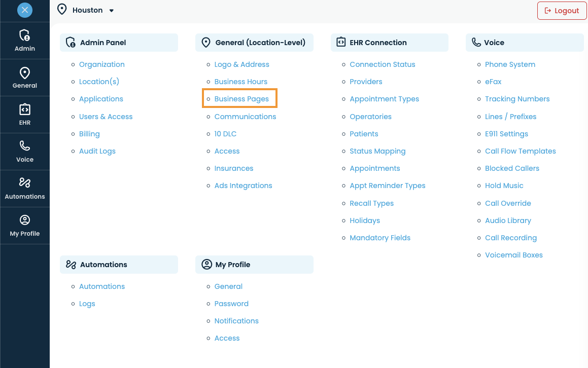Close the menu with the blue X icon
This screenshot has height=368, width=588.
[25, 10]
